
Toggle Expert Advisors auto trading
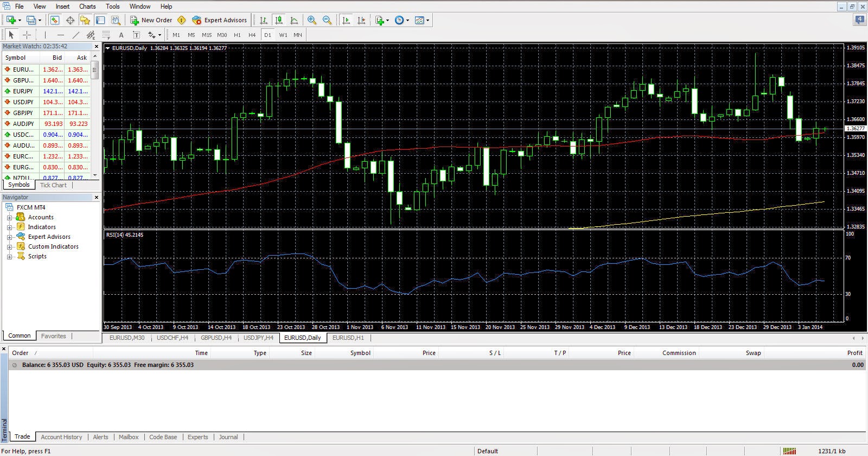click(220, 20)
